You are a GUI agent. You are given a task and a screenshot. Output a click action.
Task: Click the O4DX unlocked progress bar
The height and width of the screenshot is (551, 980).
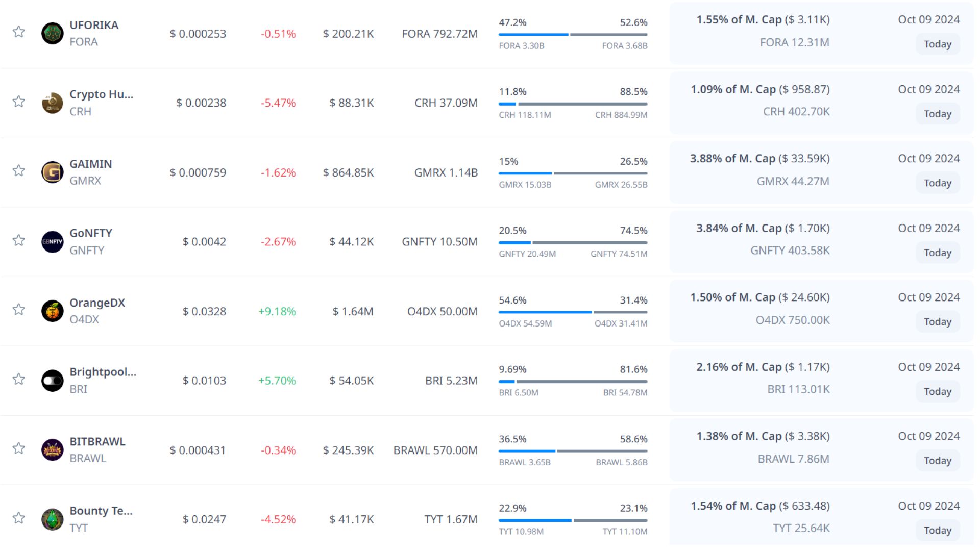click(573, 312)
